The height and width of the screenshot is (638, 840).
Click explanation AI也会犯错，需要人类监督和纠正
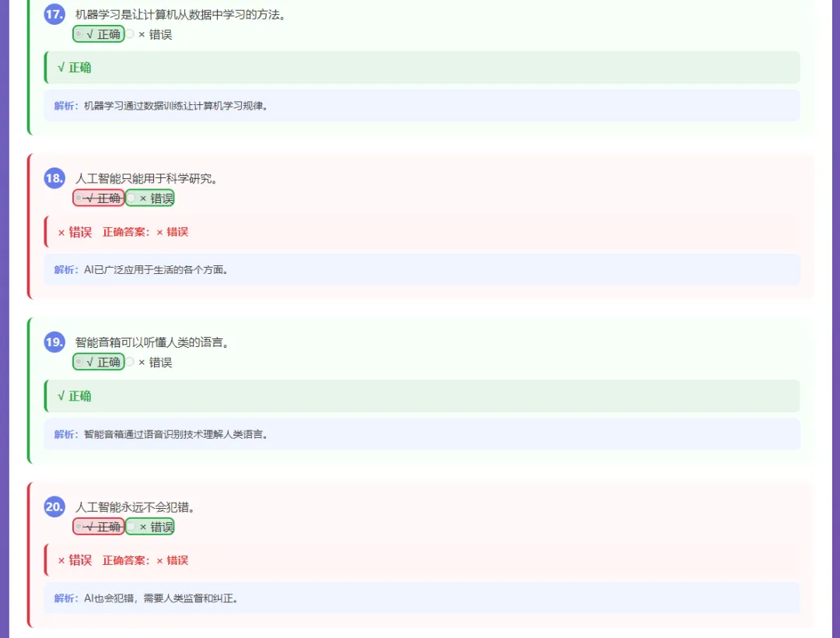tap(161, 598)
